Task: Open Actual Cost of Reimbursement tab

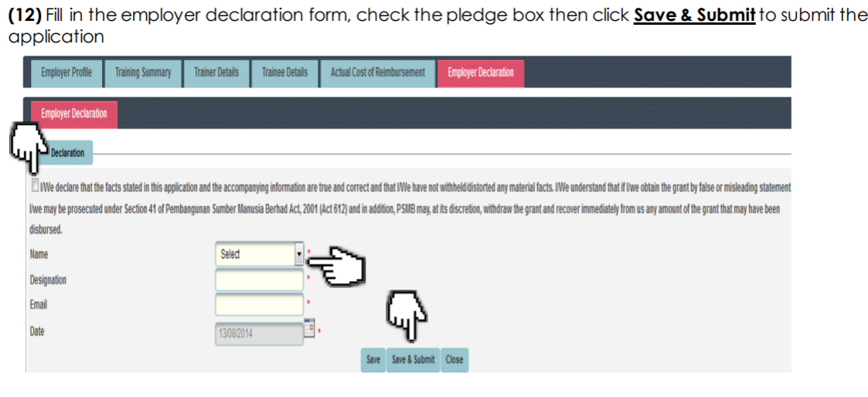Action: coord(377,73)
